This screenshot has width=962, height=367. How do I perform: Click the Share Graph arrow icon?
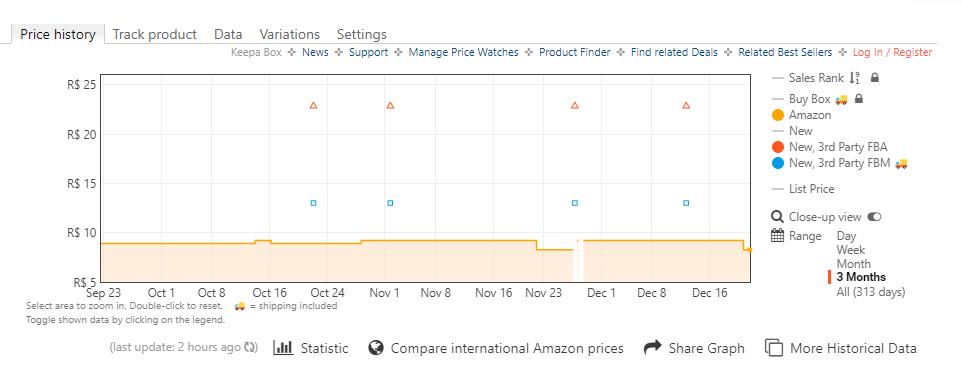pos(652,348)
